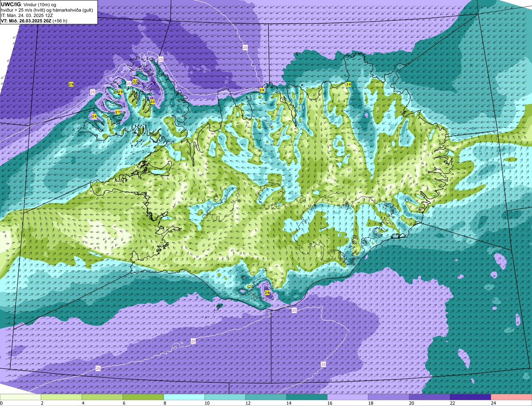
Task: Select the pink above-24 m/s legend swatch
Action: pyautogui.click(x=512, y=397)
